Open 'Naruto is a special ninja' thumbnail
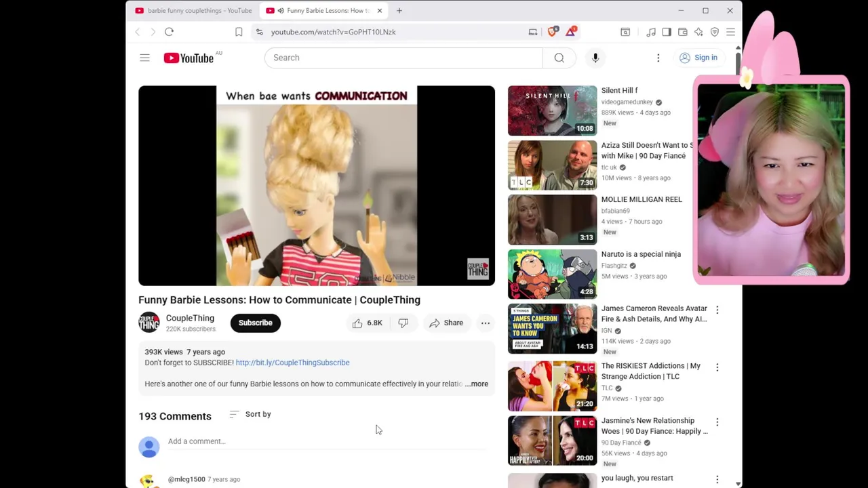 [x=552, y=274]
